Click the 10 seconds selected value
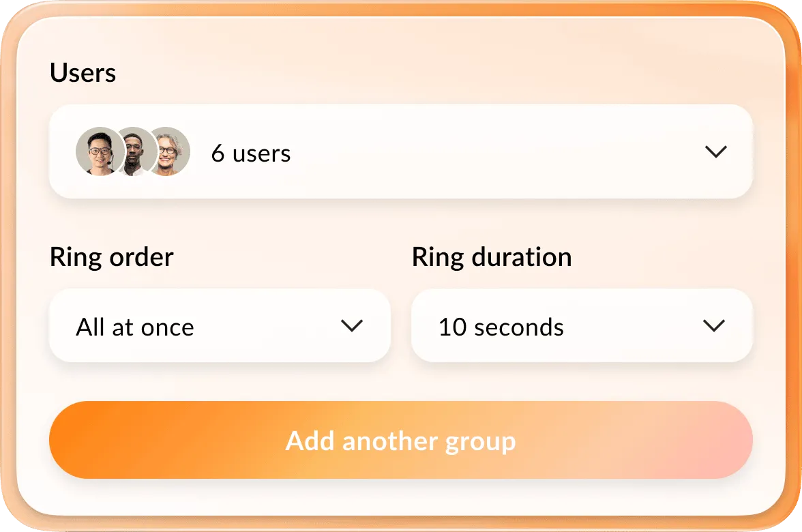 coord(502,327)
